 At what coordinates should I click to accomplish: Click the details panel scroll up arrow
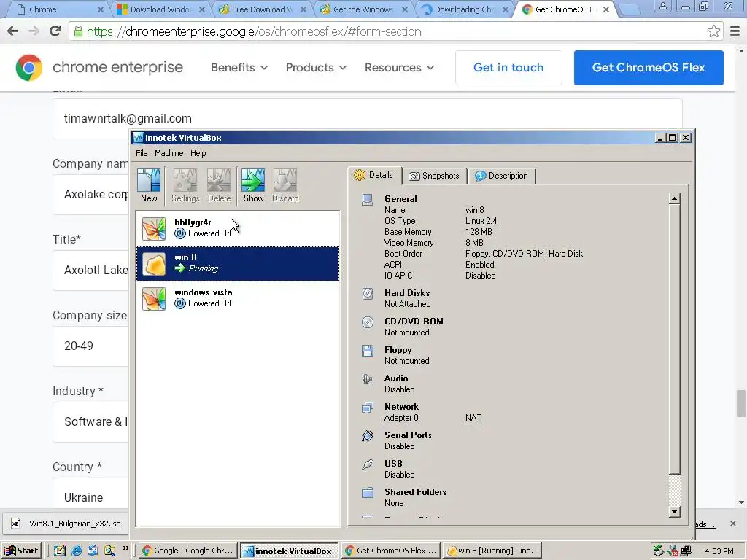[x=674, y=198]
